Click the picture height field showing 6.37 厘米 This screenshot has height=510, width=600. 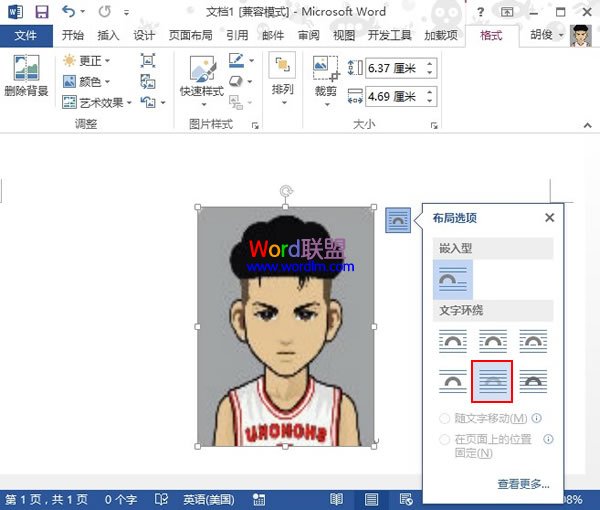(394, 69)
